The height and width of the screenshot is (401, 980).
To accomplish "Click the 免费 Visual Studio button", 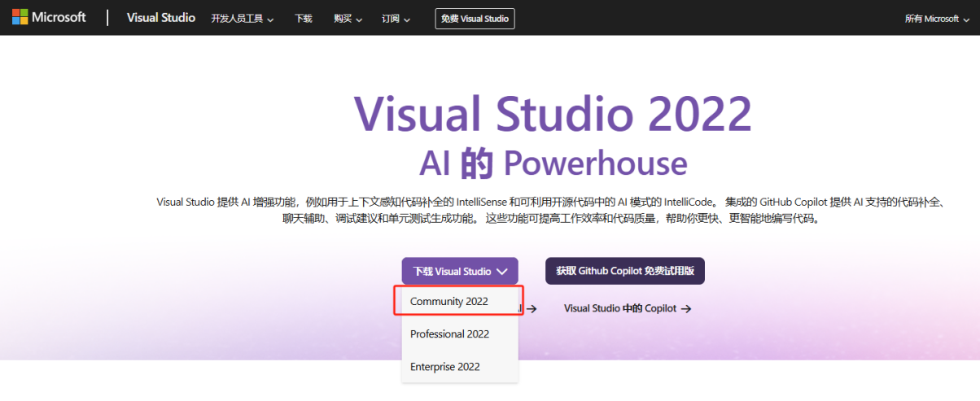I will tap(475, 18).
